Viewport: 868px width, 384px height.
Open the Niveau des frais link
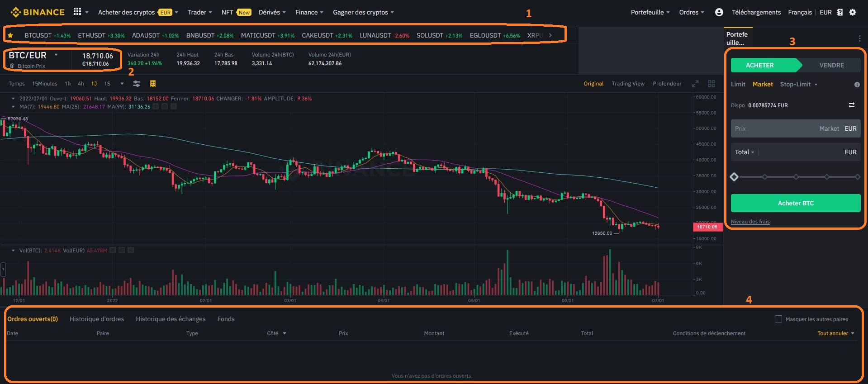[x=750, y=222]
